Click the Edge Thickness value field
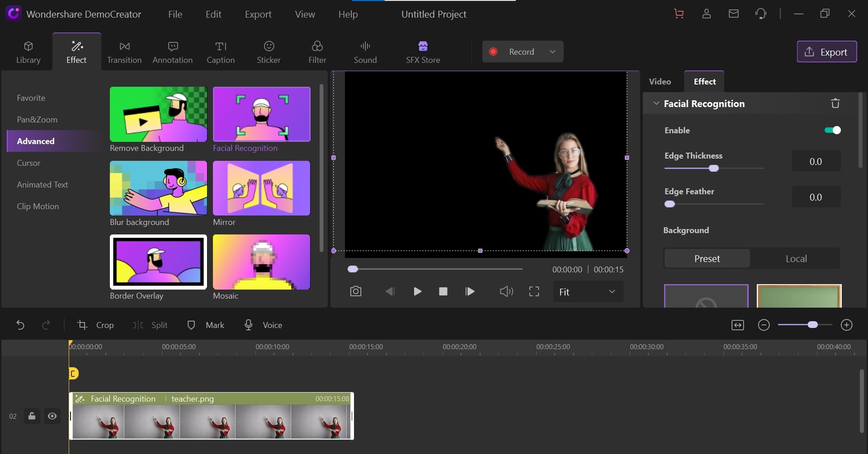 (x=816, y=161)
